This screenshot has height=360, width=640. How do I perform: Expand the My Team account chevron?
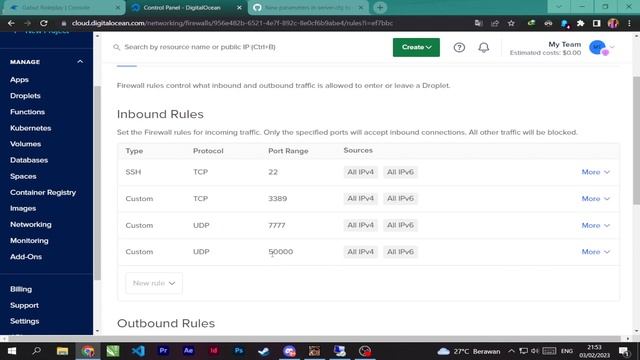click(612, 47)
